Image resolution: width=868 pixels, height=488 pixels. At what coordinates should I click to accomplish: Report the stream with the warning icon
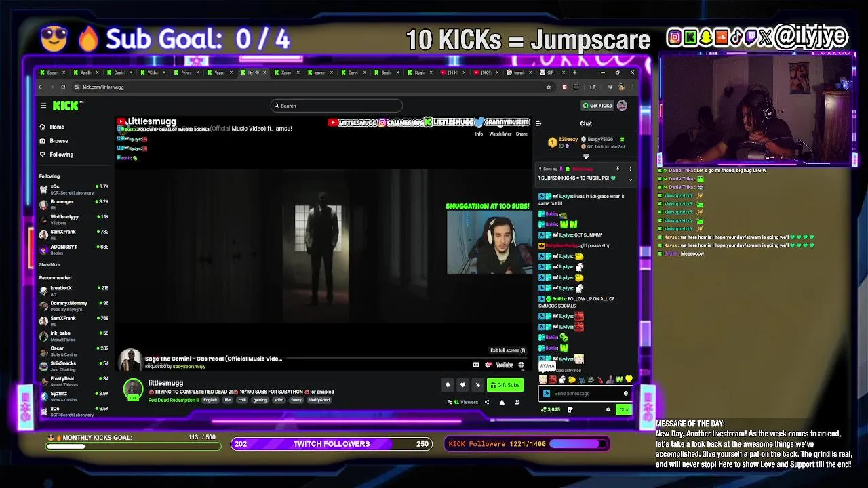(x=502, y=402)
